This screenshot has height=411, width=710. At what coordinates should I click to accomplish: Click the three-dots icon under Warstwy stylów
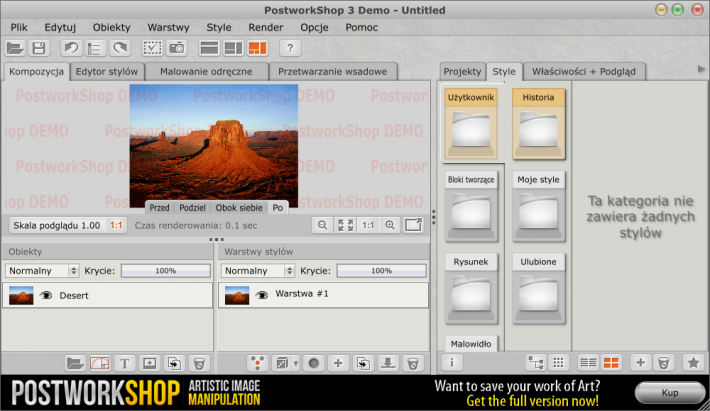(x=258, y=363)
